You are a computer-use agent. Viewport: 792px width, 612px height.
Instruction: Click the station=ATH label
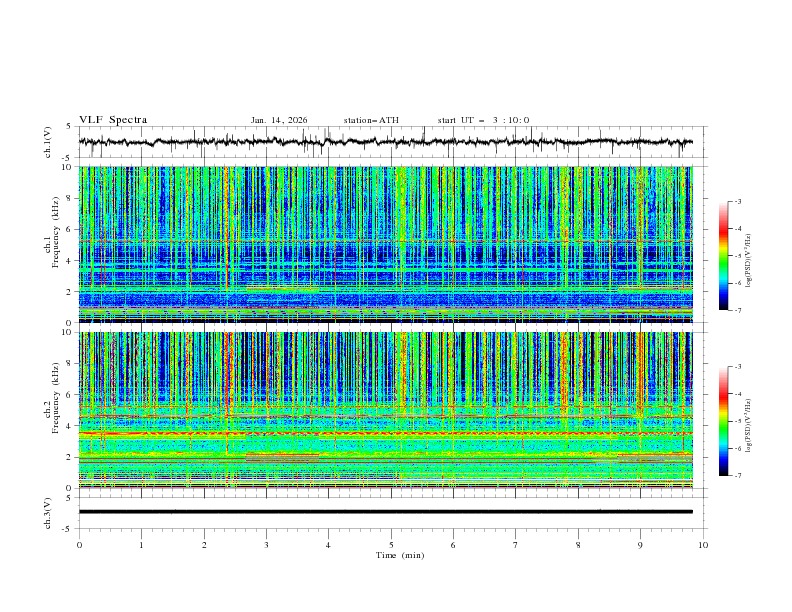point(371,120)
